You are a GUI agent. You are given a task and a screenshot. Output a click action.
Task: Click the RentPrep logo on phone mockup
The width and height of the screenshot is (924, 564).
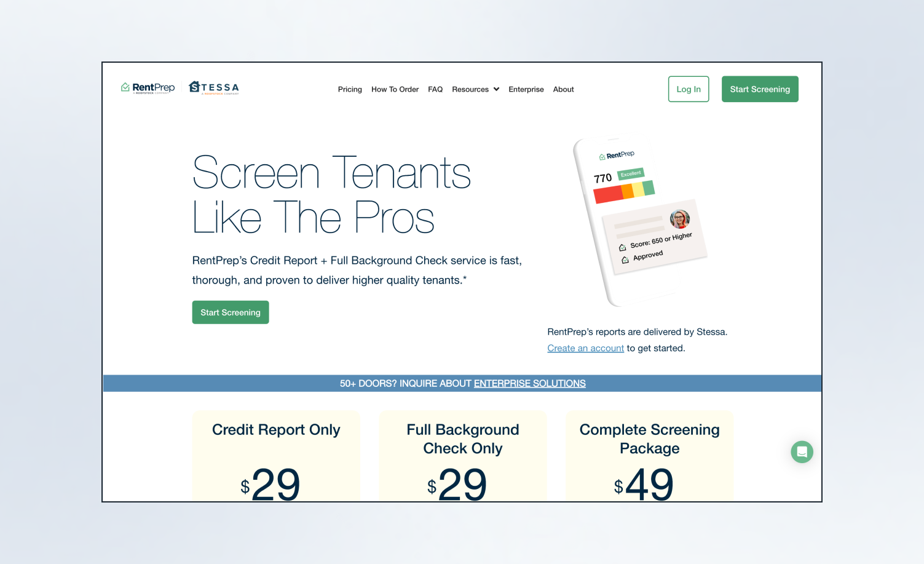click(617, 155)
